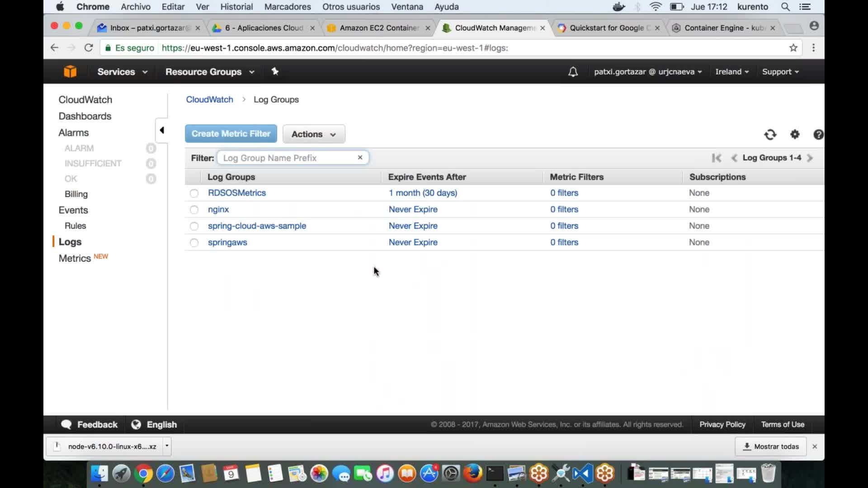The height and width of the screenshot is (488, 868).
Task: Select the nginx log group radio button
Action: (x=194, y=210)
